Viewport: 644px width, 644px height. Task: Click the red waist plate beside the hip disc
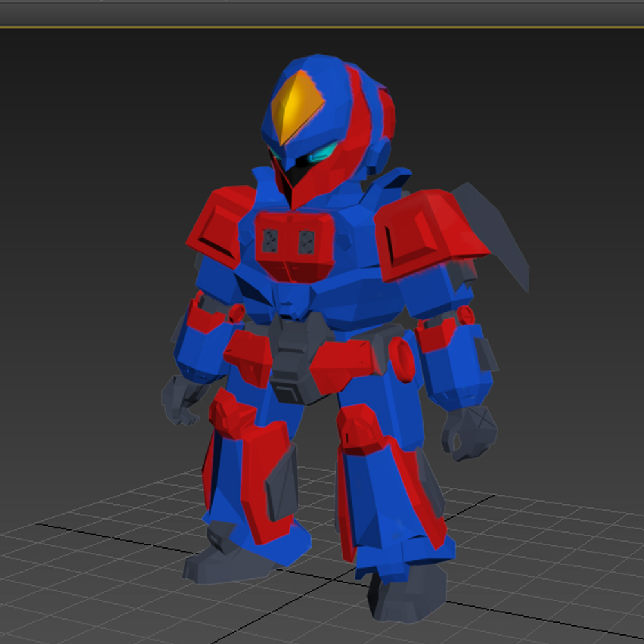pos(341,364)
